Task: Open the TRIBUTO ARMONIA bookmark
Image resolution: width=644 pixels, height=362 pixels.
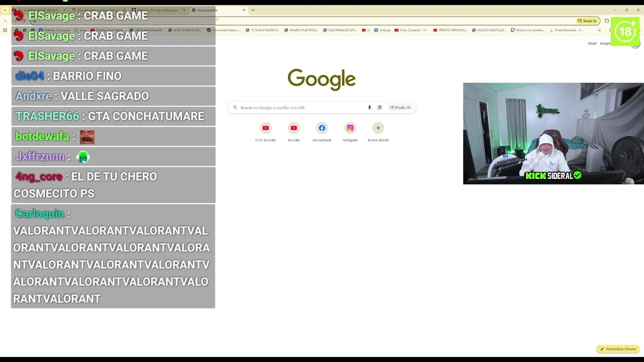Action: click(x=450, y=30)
